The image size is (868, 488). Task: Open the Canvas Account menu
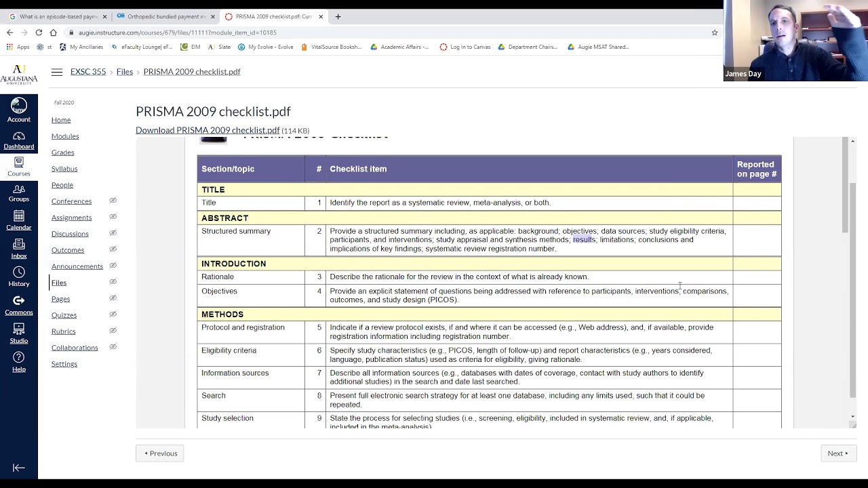tap(19, 110)
